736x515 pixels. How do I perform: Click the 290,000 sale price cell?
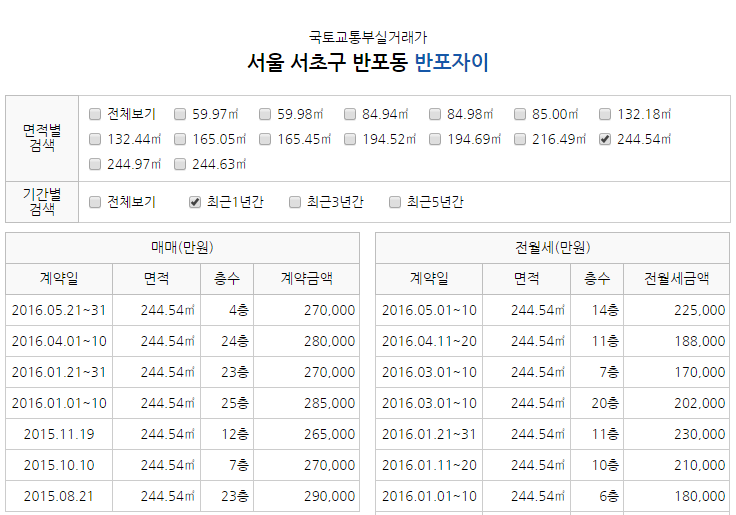(x=307, y=496)
